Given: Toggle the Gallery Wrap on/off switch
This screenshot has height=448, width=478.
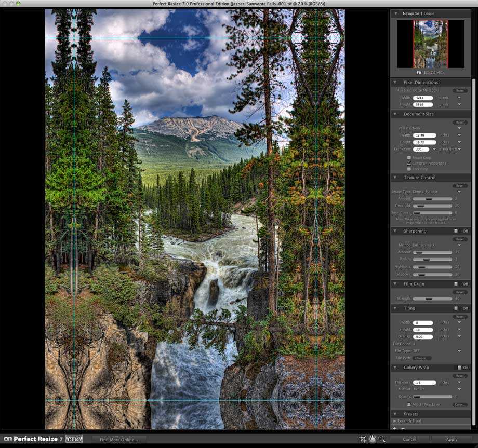Looking at the screenshot, I should 458,368.
